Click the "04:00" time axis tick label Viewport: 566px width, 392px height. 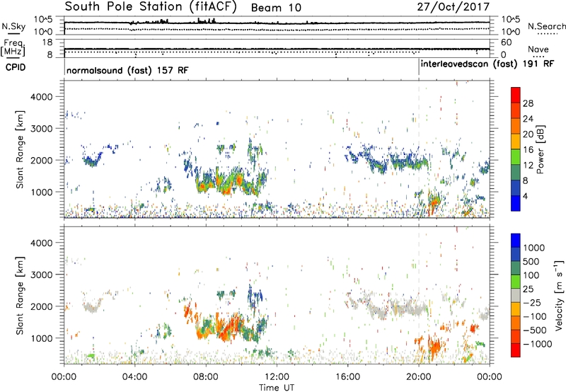coord(135,377)
